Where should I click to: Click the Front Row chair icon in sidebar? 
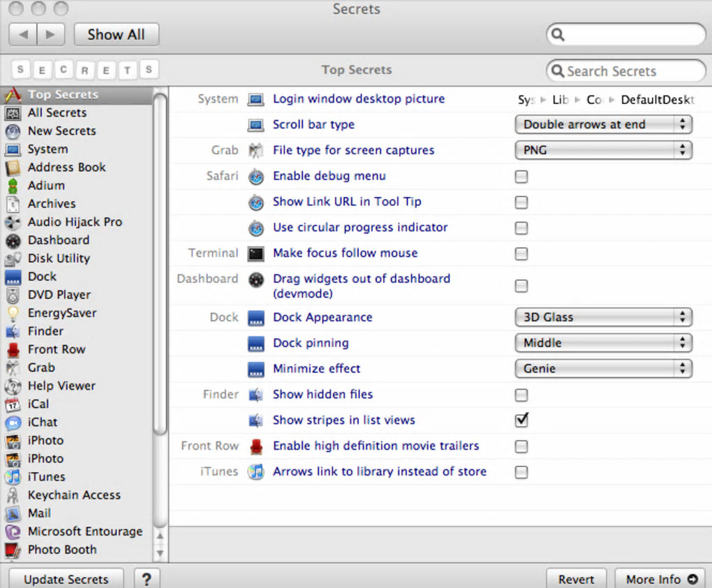13,349
